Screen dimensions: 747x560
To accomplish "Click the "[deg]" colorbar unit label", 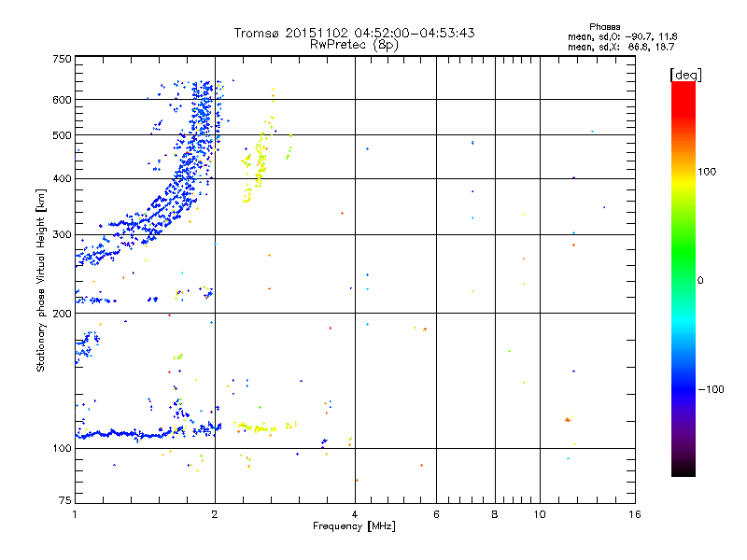I will (685, 75).
